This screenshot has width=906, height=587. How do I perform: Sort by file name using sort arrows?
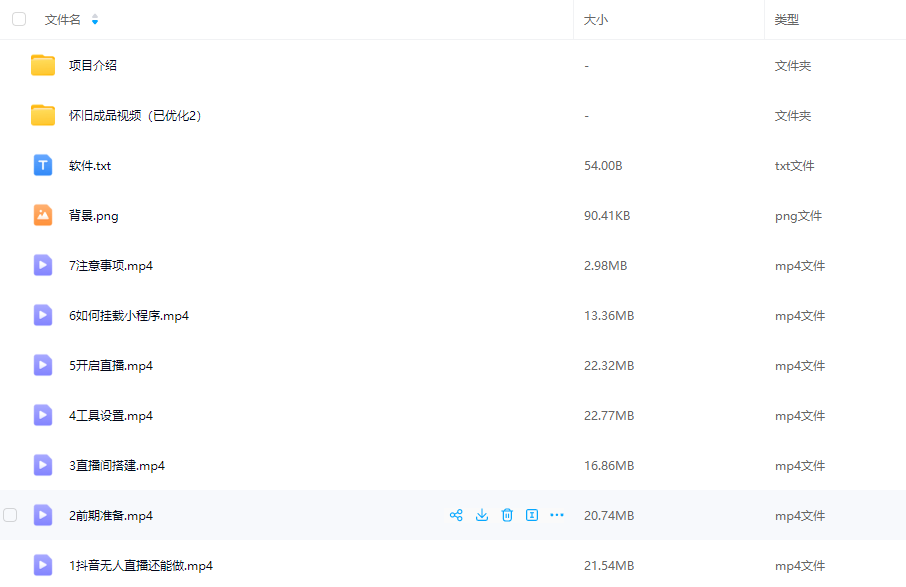95,20
